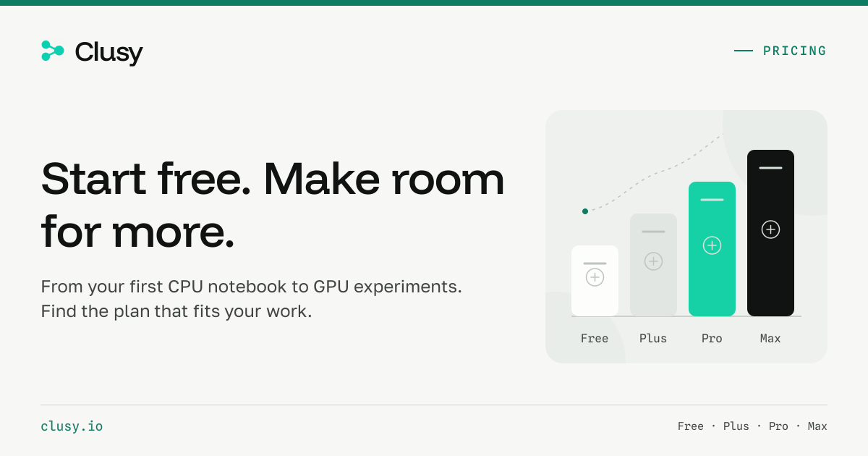Image resolution: width=868 pixels, height=456 pixels.
Task: Click the "Free" label under the chart bars
Action: 595,338
